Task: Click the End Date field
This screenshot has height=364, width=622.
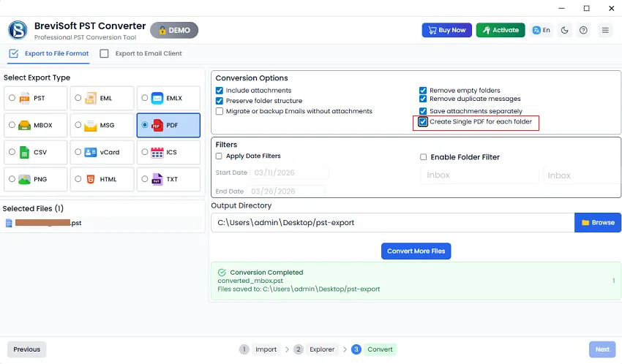Action: point(285,192)
